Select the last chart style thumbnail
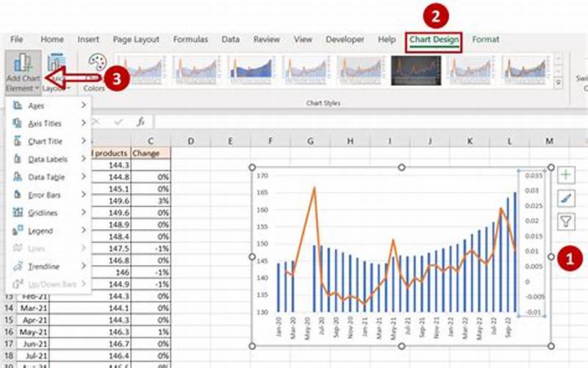Screen dimensions: 588x368 pyautogui.click(x=526, y=70)
